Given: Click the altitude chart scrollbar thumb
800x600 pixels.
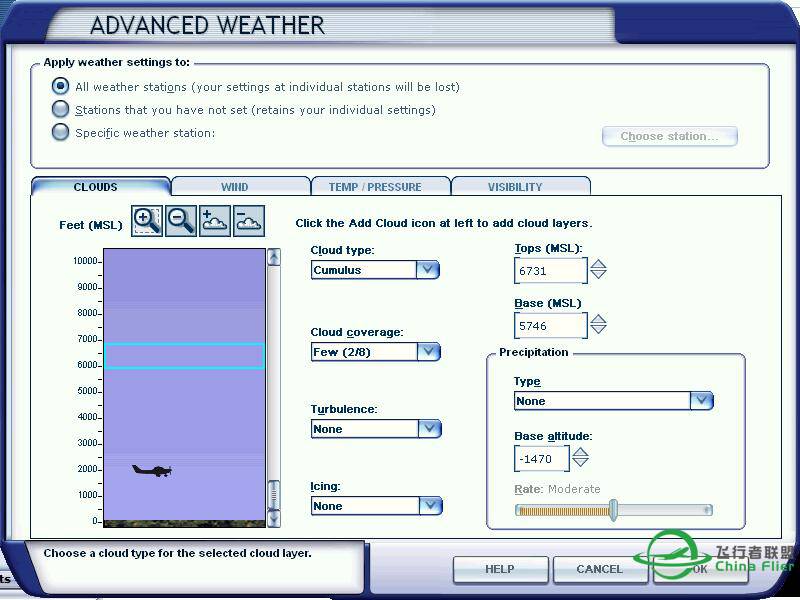Looking at the screenshot, I should click(x=274, y=494).
